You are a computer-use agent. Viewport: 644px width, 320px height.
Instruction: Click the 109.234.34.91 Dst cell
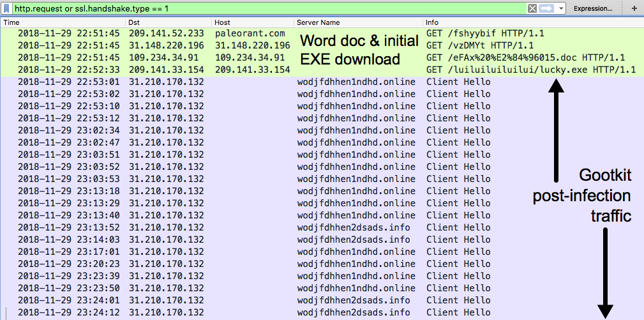click(x=163, y=57)
